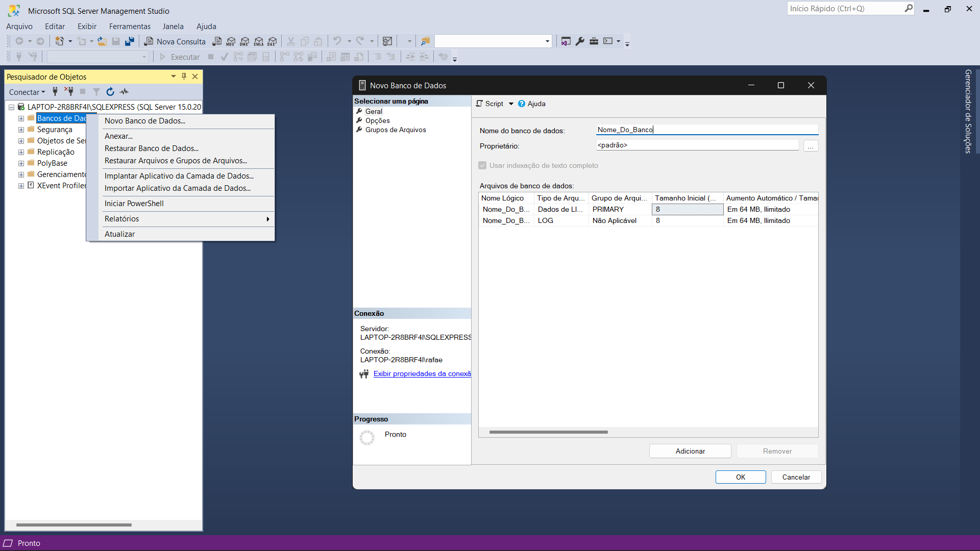The image size is (980, 551).
Task: Collapse the LAPTOP server root node
Action: pos(11,107)
